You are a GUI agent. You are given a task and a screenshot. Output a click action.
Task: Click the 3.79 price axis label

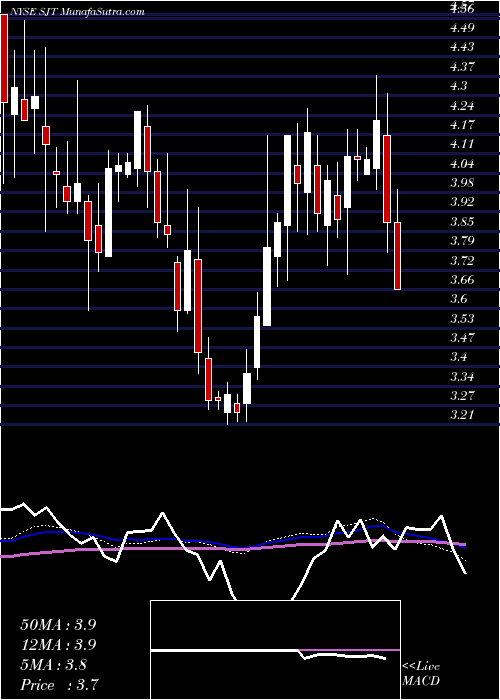(x=462, y=241)
